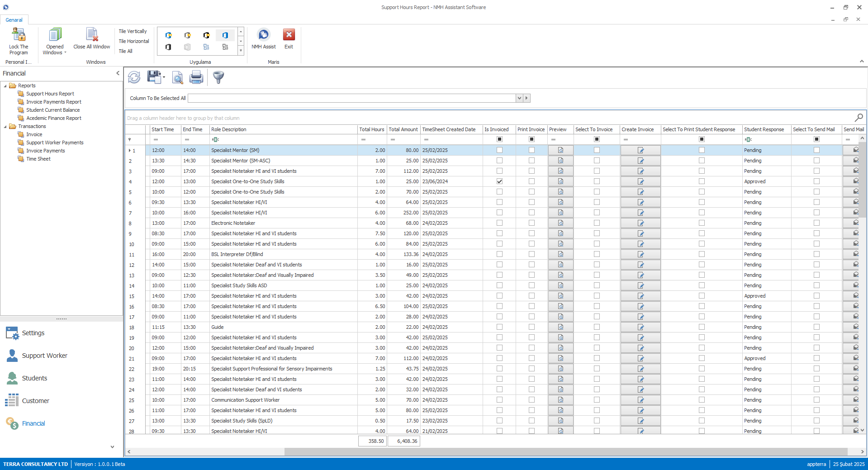Check Is Invoiced for row 1
868x470 pixels.
499,150
